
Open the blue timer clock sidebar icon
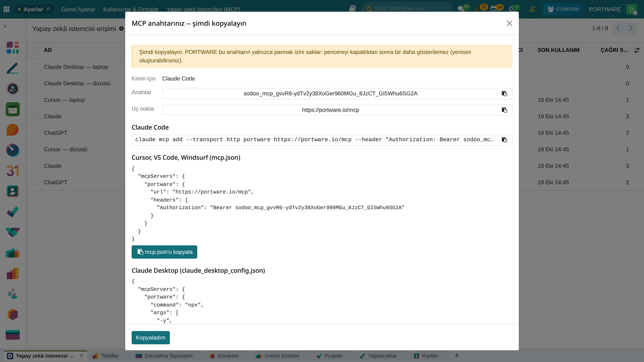point(12,150)
